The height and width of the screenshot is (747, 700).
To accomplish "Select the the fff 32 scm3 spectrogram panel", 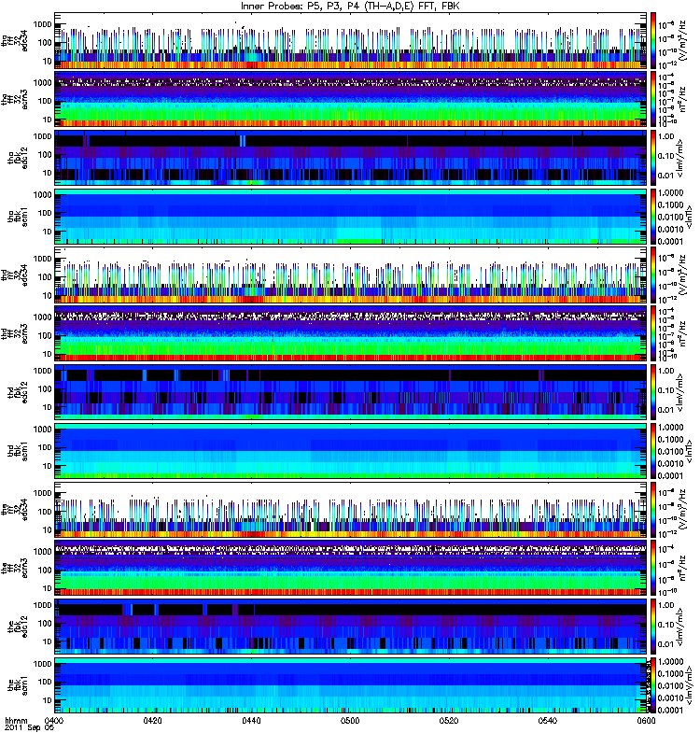I will [x=351, y=569].
